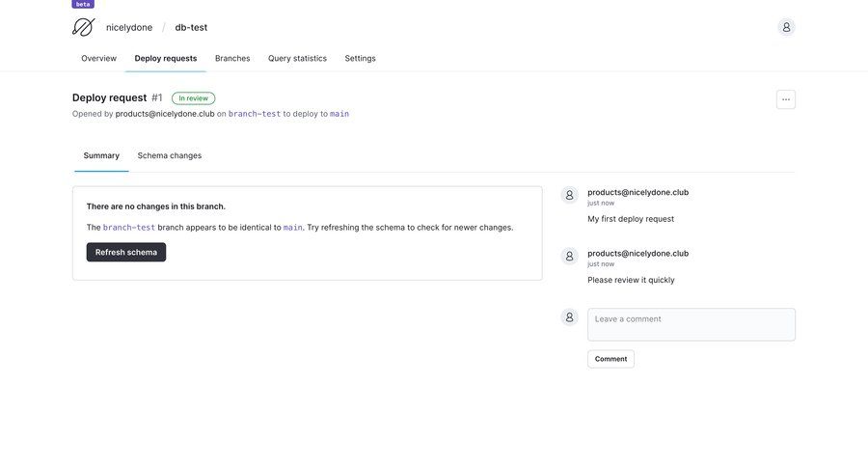Switch to the Overview tab
Screen dimensions: 868x467
98,59
